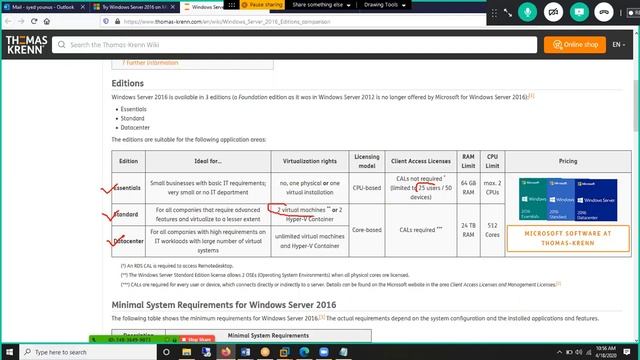Viewport: 640px width, 360px height.
Task: Reload the current page
Action: coord(34,21)
